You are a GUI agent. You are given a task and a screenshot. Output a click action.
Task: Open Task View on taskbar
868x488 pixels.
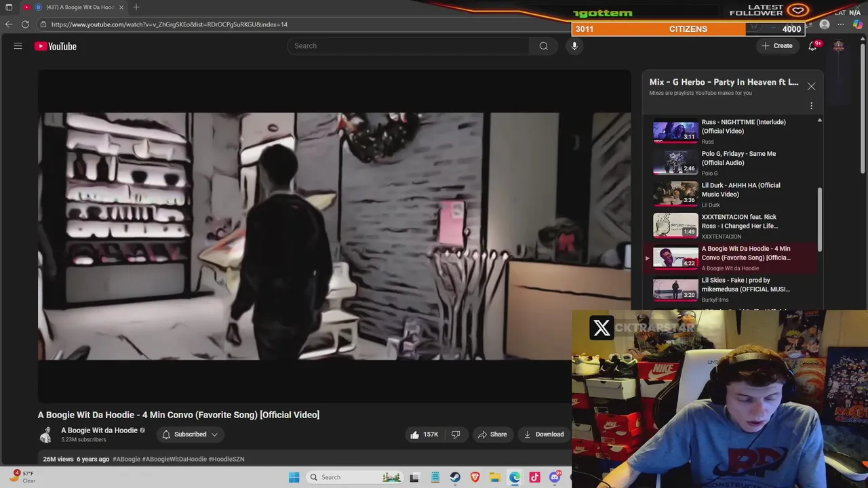(414, 477)
